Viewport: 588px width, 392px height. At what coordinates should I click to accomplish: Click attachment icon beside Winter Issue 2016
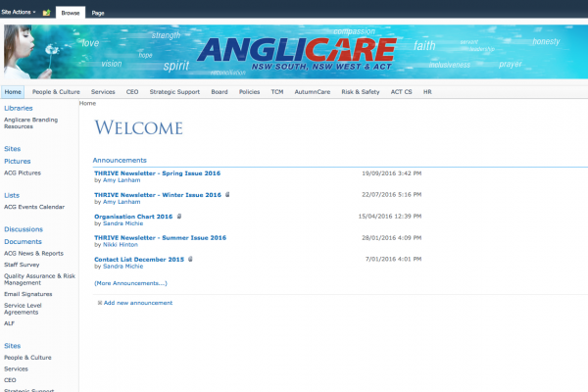pos(227,195)
